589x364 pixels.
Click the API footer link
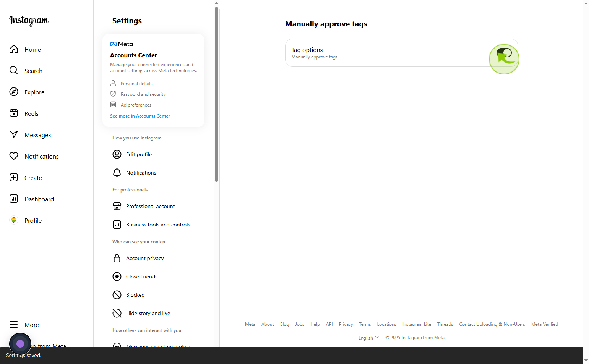click(329, 324)
